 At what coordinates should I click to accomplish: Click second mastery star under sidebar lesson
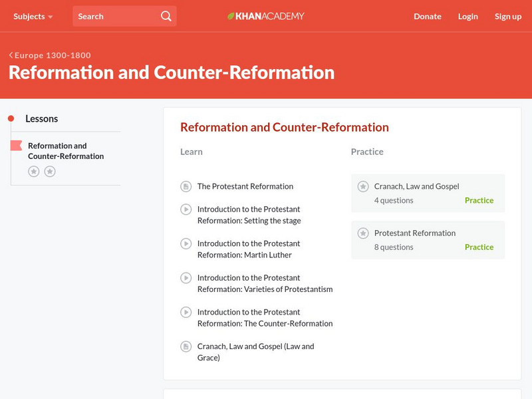pyautogui.click(x=49, y=170)
